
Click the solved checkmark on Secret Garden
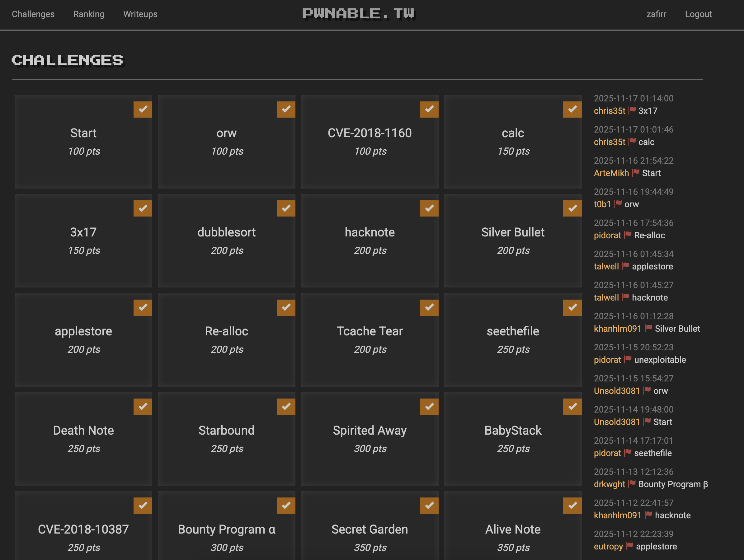429,506
